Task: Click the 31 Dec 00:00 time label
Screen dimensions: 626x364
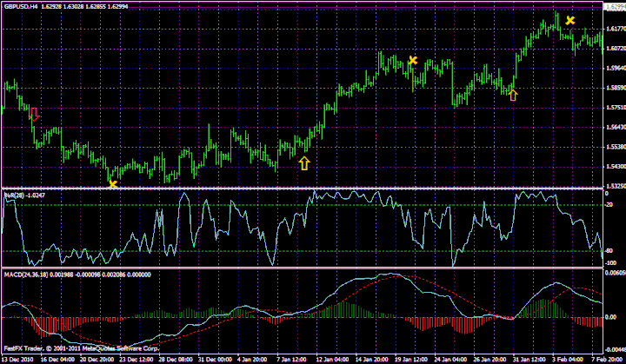Action: [x=214, y=360]
